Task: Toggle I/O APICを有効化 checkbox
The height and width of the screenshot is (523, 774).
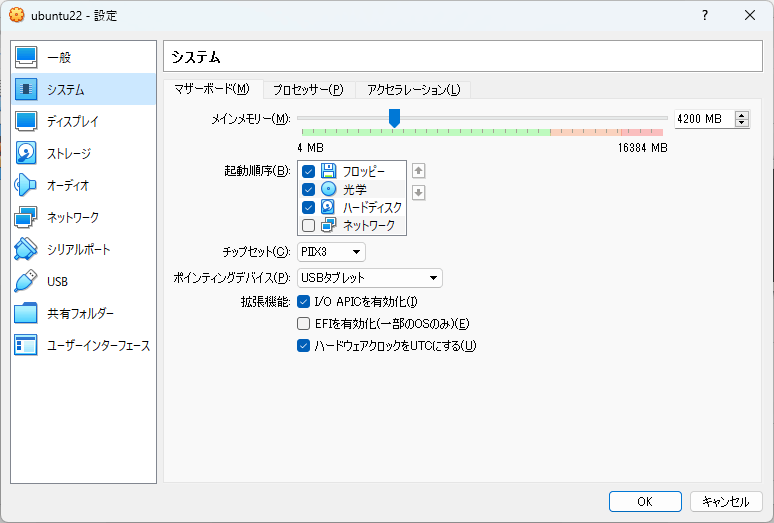Action: [304, 301]
